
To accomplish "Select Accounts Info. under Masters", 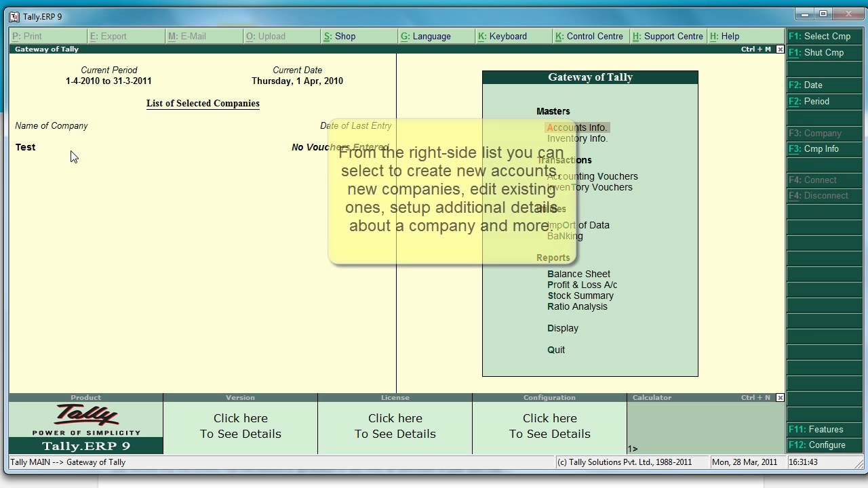I will click(578, 127).
